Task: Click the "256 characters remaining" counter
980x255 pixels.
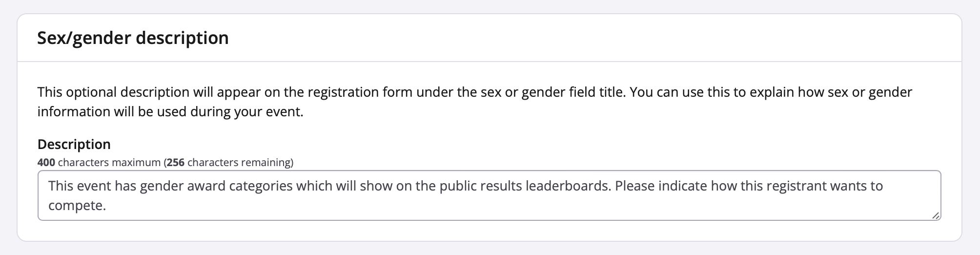Action: (x=229, y=163)
